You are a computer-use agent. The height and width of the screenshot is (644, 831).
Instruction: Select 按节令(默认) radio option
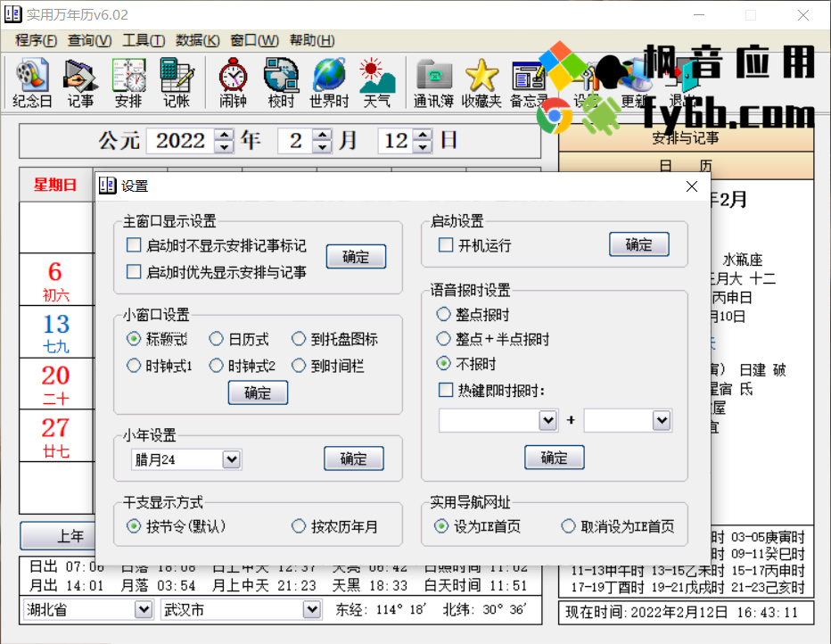coord(134,526)
